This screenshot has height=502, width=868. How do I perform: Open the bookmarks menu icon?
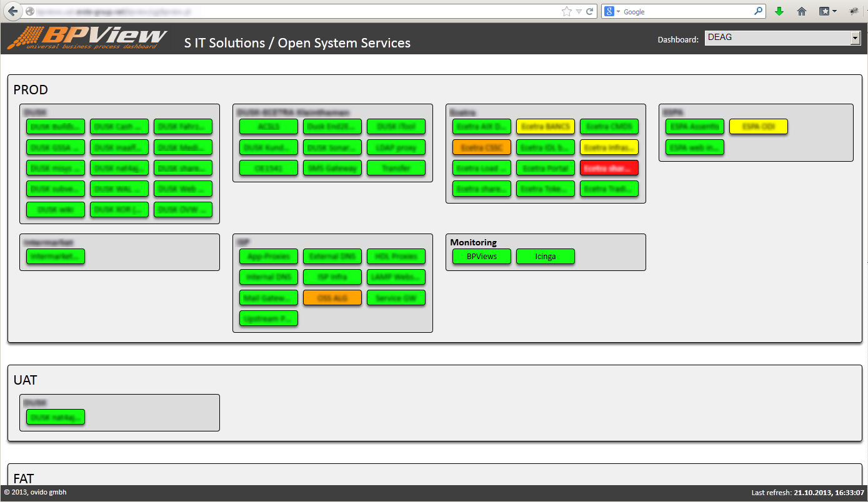pyautogui.click(x=827, y=11)
